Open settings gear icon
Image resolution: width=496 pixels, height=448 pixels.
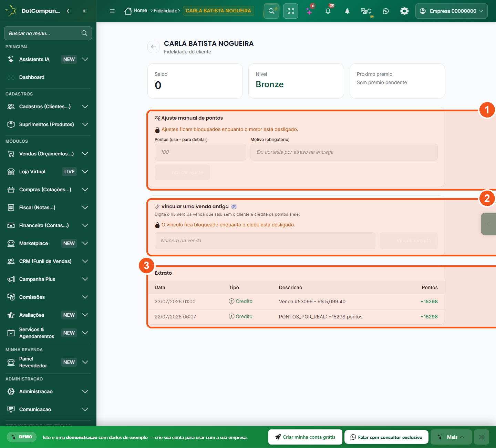click(x=404, y=11)
